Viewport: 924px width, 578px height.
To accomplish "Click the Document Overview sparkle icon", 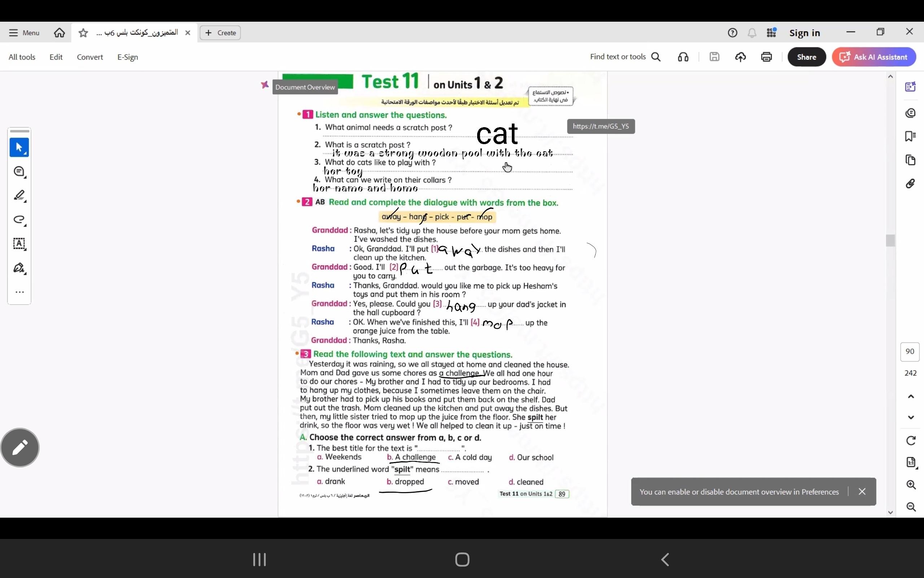I will click(265, 85).
